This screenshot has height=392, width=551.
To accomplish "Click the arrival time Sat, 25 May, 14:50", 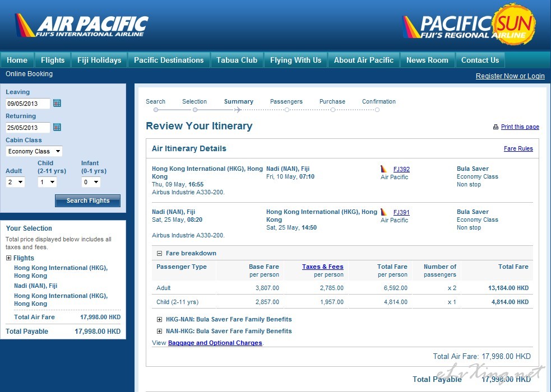I will pyautogui.click(x=291, y=227).
